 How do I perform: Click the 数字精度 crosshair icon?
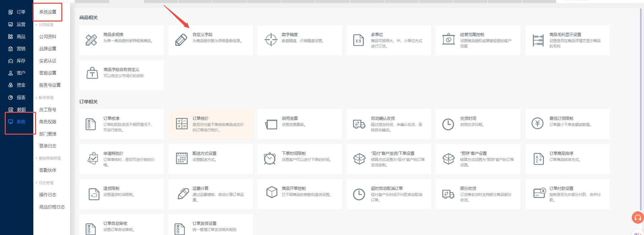coord(271,40)
